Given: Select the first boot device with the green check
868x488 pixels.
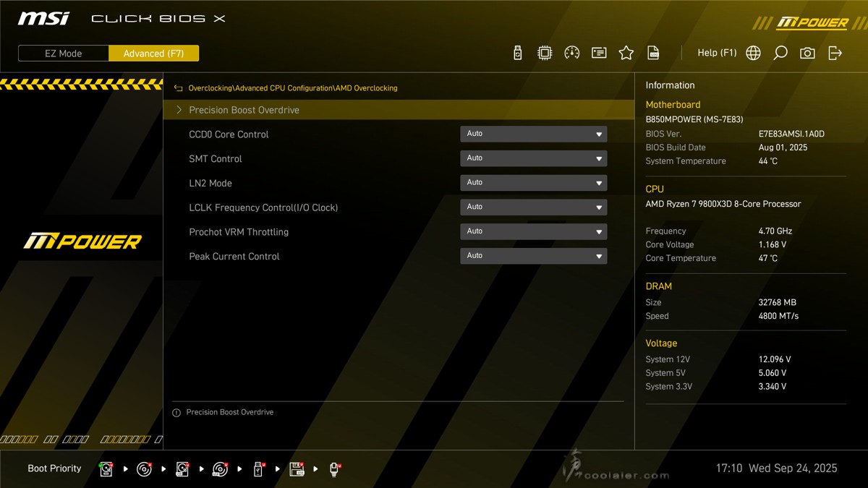Looking at the screenshot, I should click(106, 469).
